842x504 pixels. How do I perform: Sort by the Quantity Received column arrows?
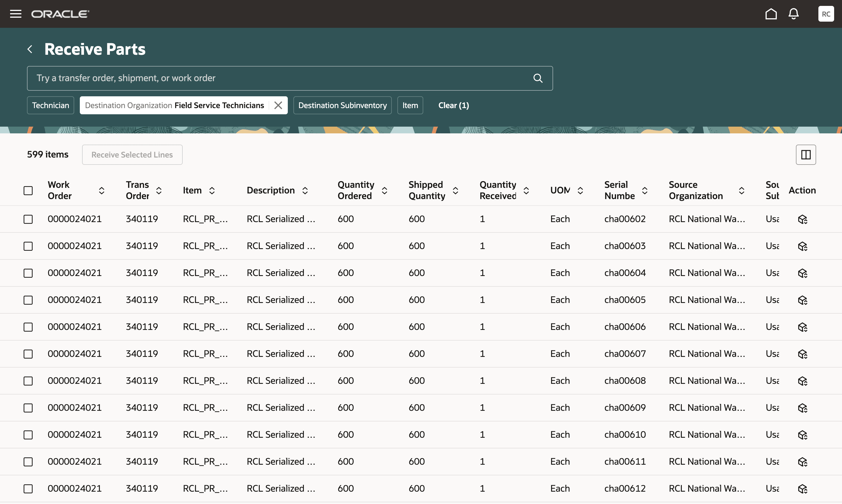(x=526, y=191)
